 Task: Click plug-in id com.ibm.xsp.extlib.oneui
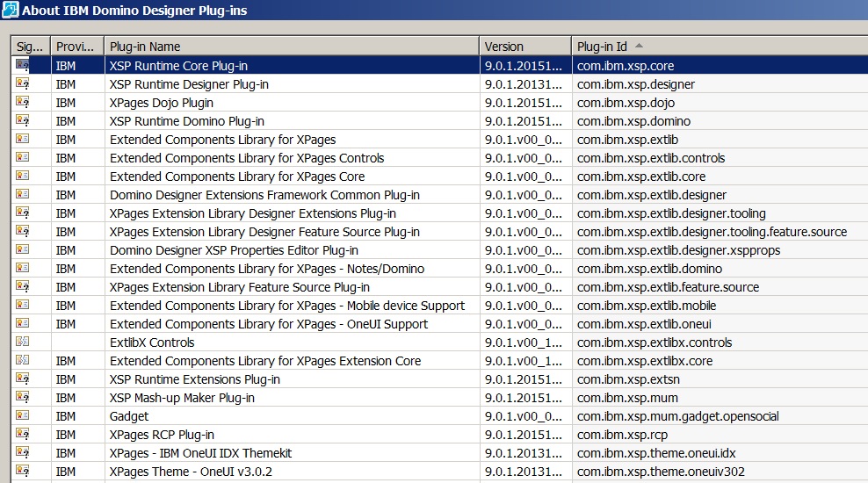(644, 324)
